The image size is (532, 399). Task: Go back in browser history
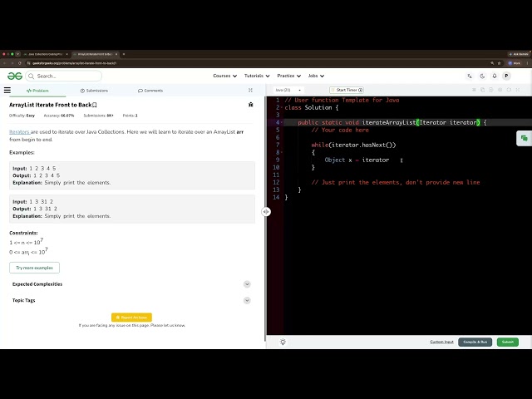click(x=5, y=63)
